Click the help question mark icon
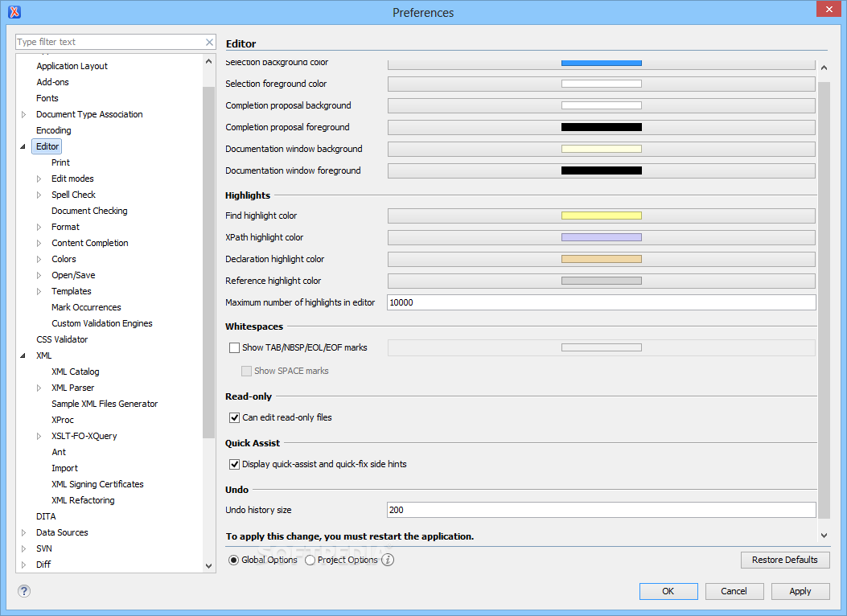 (24, 590)
